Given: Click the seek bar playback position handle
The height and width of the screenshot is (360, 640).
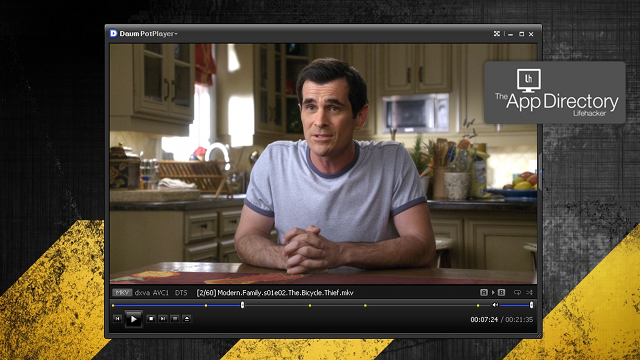Looking at the screenshot, I should [242, 305].
